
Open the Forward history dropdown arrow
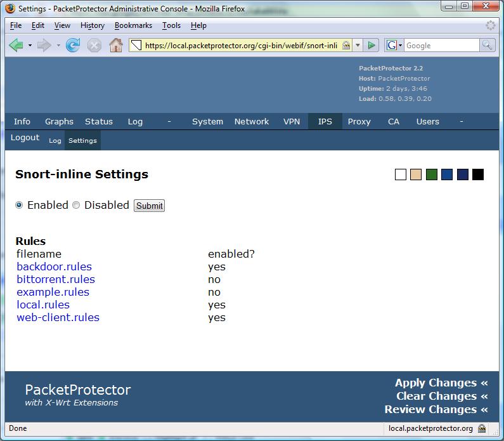click(x=58, y=45)
